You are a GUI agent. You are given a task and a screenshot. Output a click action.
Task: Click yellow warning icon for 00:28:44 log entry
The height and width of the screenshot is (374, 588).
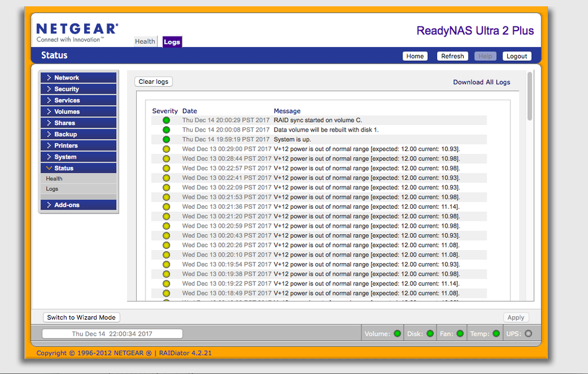(x=166, y=159)
